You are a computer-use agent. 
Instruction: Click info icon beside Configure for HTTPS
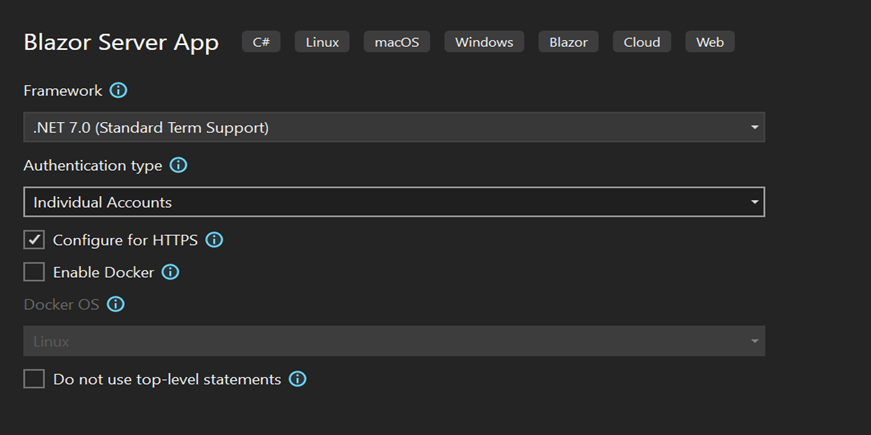(214, 240)
